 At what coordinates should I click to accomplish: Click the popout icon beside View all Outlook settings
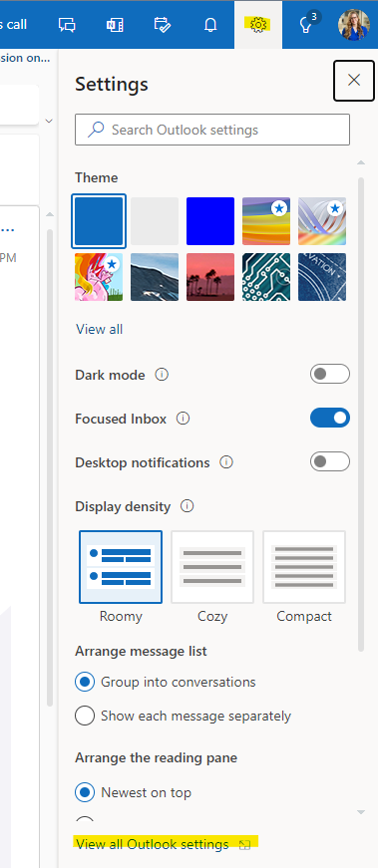tap(244, 845)
